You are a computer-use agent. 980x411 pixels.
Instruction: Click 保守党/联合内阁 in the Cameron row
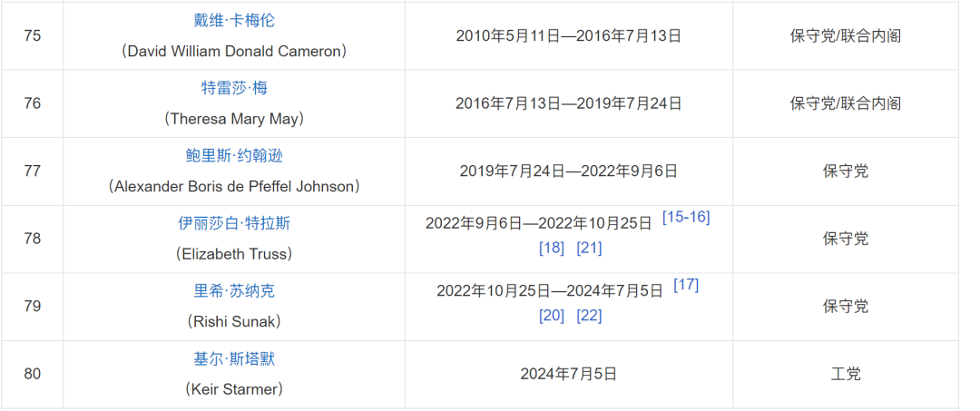point(846,36)
